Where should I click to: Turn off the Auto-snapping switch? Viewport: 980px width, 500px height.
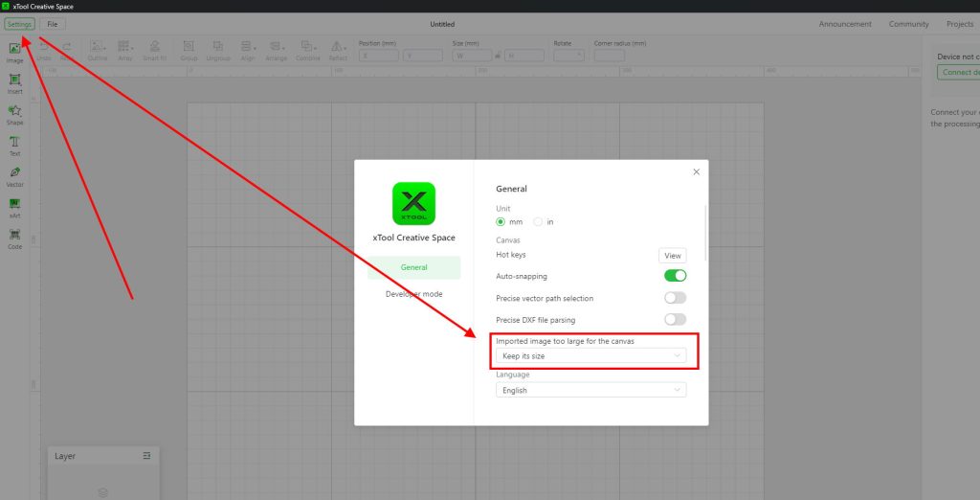675,276
